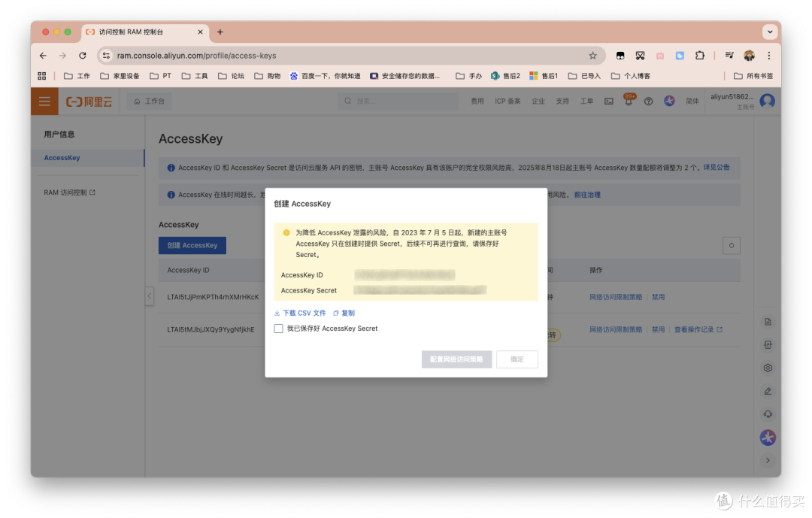Reload the browser page
Screen dimensions: 812x518
(x=83, y=56)
